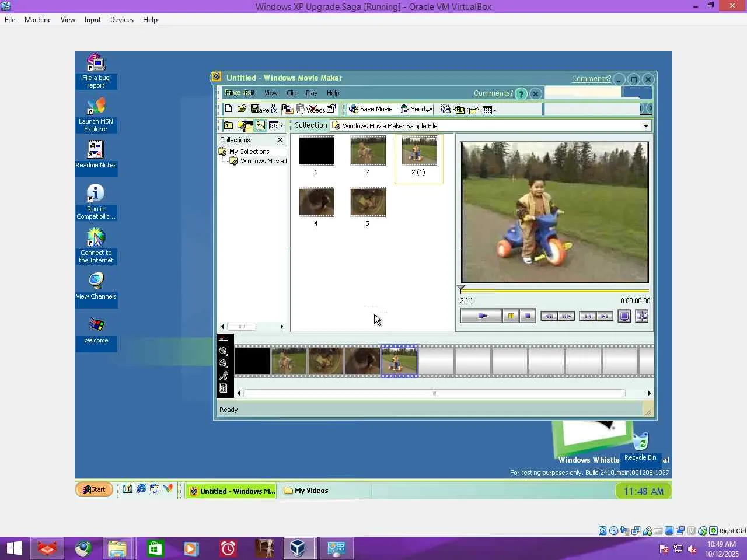
Task: Open the Launch MSN Explorer desktop icon
Action: pos(96,115)
